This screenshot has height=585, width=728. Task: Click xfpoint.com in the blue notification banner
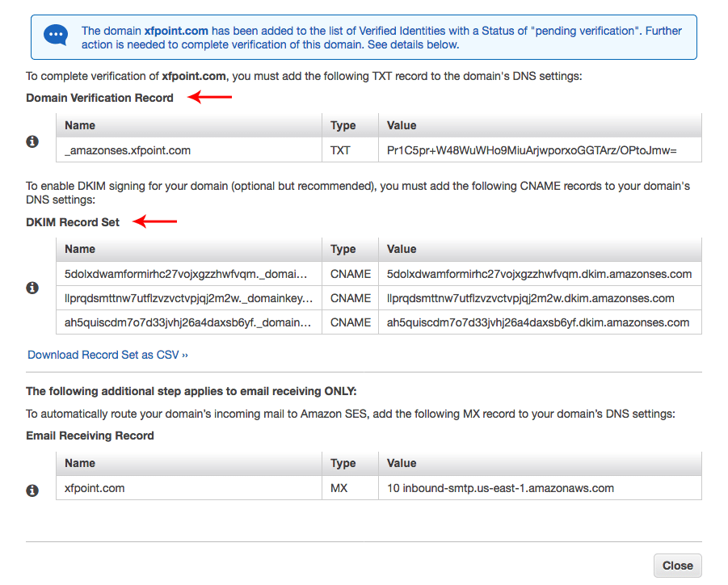(x=176, y=31)
